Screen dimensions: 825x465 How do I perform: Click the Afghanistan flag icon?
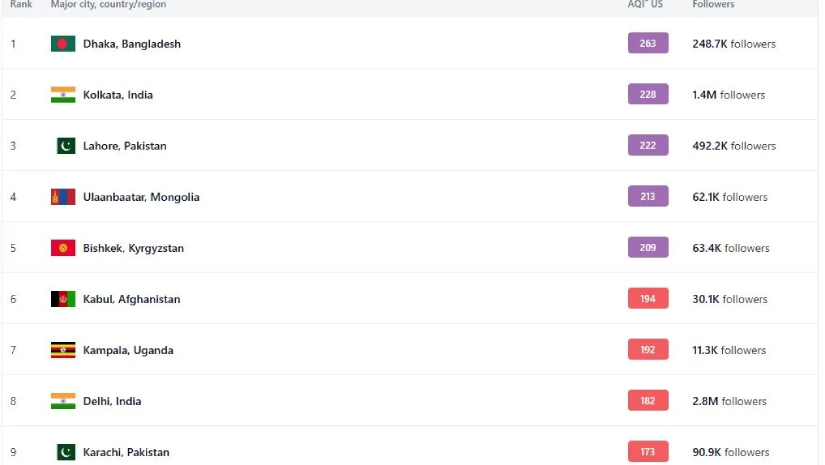coord(63,299)
